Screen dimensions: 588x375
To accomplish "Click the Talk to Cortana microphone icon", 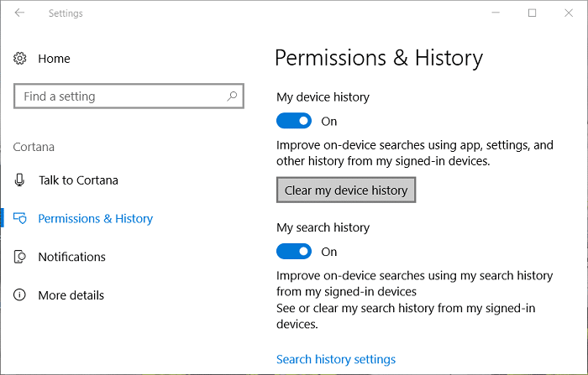I will click(x=20, y=180).
